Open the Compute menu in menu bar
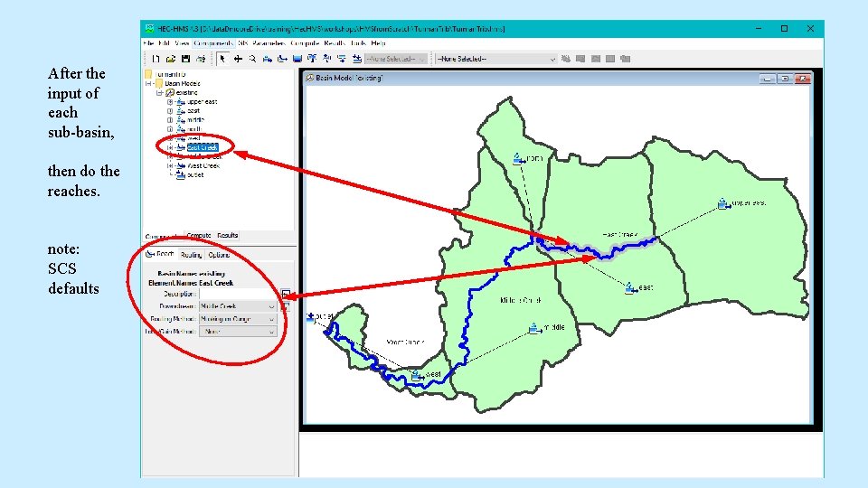The image size is (868, 488). click(305, 43)
